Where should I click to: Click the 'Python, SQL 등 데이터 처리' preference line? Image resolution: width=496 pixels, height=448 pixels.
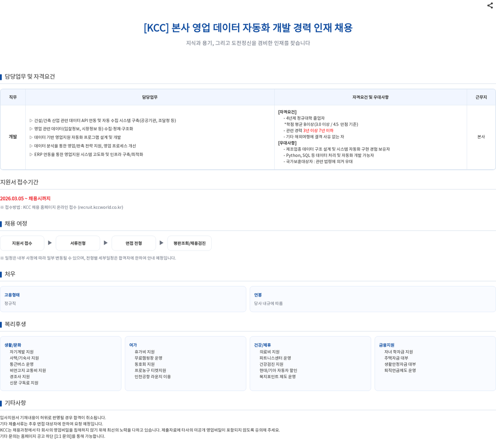point(329,155)
